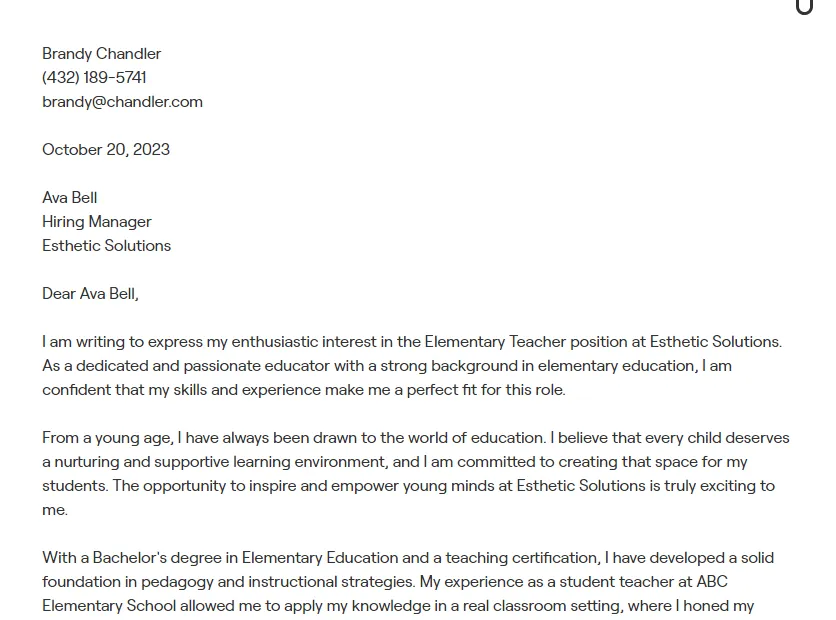Click the sender name Brandy Chandler
836x620 pixels.
point(101,54)
